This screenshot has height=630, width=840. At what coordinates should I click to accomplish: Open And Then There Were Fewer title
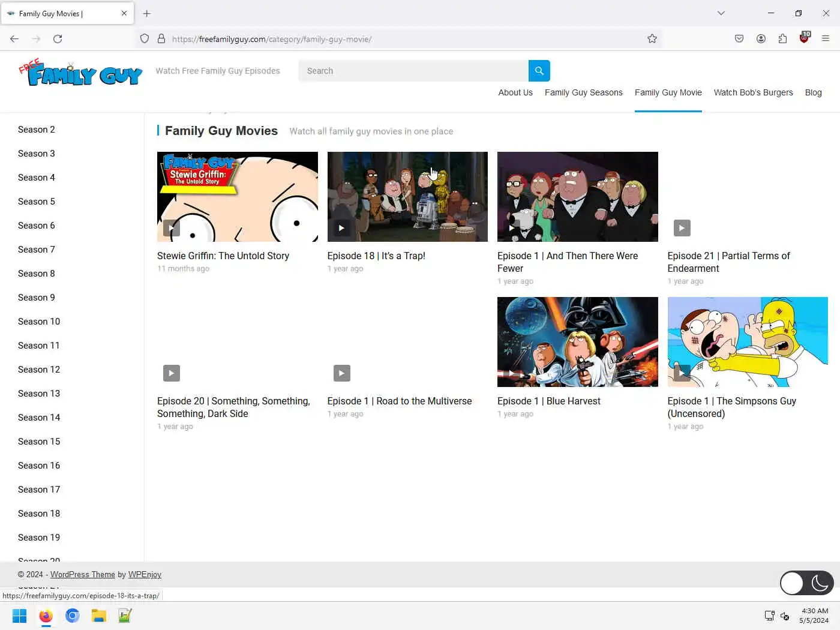pyautogui.click(x=568, y=262)
